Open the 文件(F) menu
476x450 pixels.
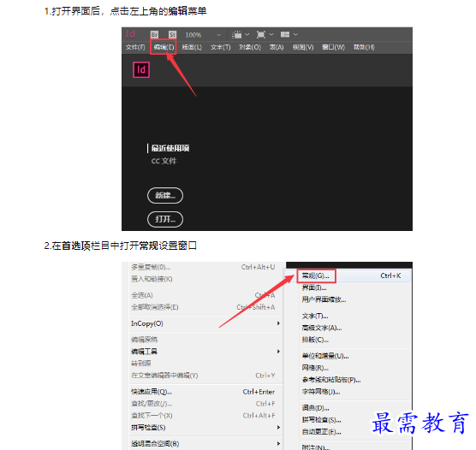[x=135, y=47]
